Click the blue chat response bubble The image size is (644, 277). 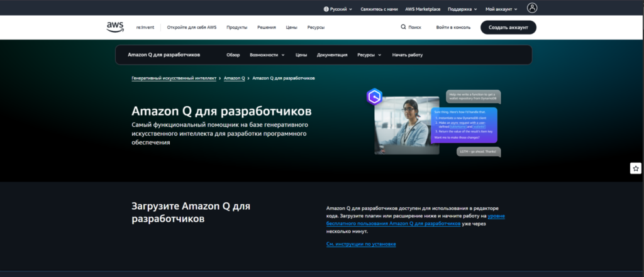464,125
